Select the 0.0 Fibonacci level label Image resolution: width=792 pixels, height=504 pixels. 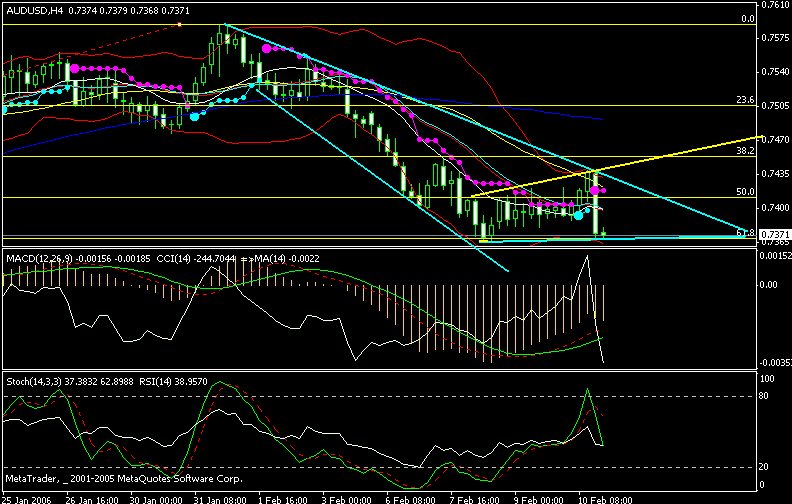(748, 19)
